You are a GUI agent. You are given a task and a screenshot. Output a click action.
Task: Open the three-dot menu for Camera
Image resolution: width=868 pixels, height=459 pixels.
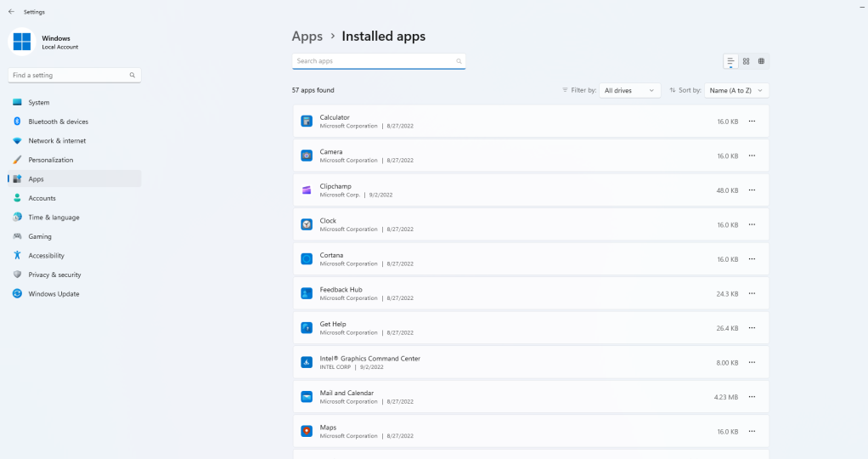[752, 156]
